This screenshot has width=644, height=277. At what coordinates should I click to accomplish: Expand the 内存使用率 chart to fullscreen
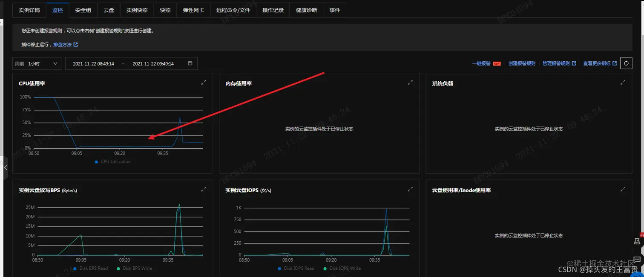point(410,83)
